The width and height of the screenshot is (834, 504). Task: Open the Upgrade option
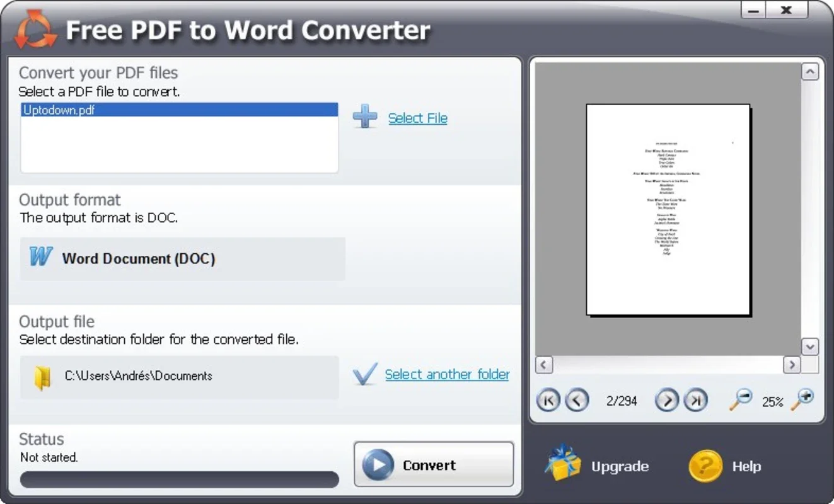point(620,467)
